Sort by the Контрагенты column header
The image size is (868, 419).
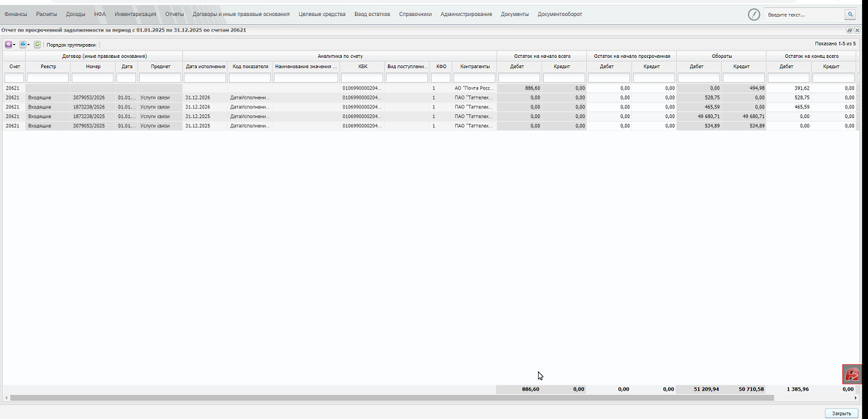(474, 67)
